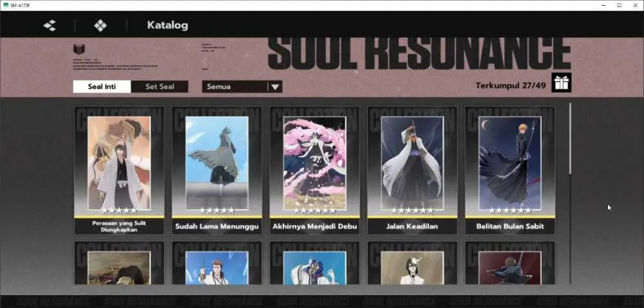Open the home diamond menu icon
This screenshot has height=308, width=644.
100,26
